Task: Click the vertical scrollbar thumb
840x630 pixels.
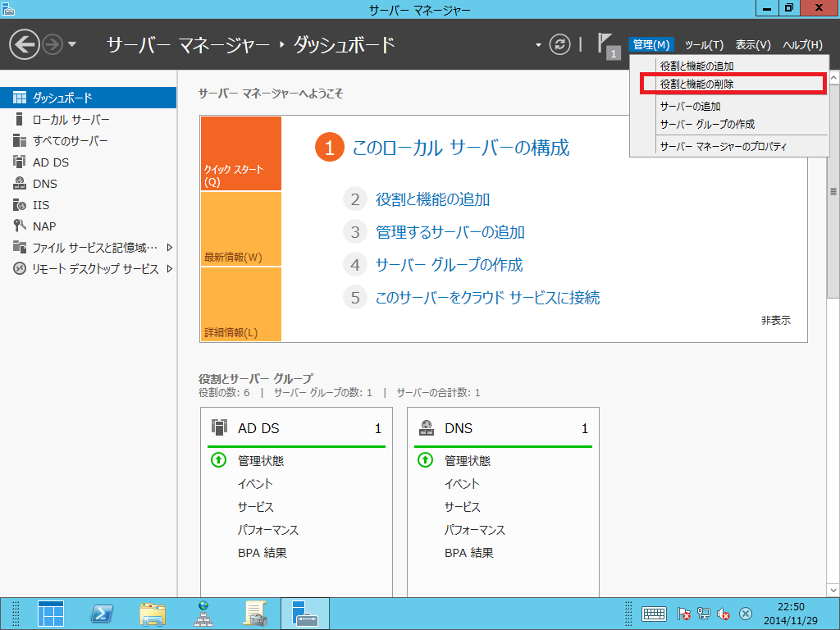Action: point(833,192)
